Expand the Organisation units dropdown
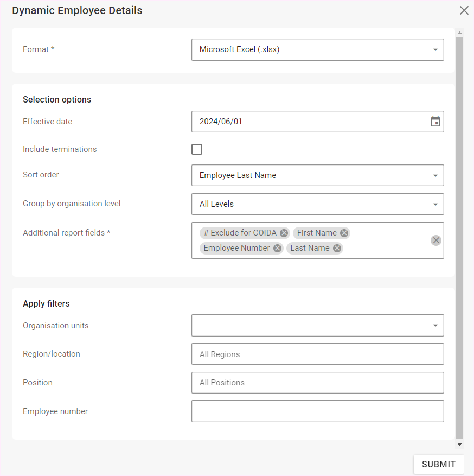This screenshot has width=474, height=476. tap(317, 326)
